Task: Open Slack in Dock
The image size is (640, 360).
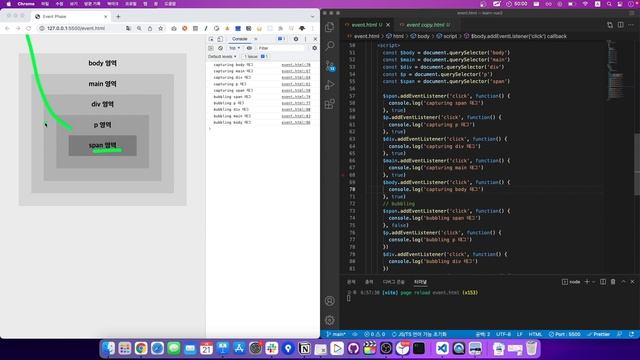Action: 272,349
